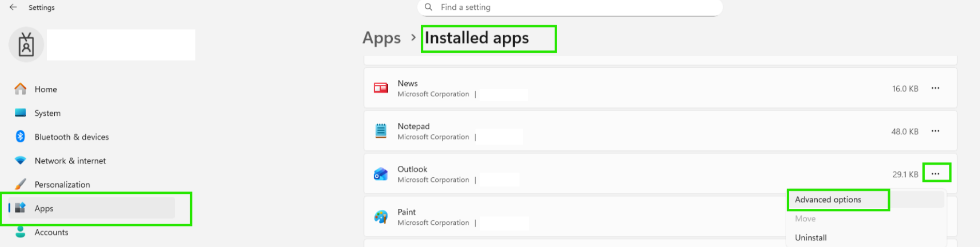The image size is (980, 247).
Task: Click the search magnifier icon
Action: coord(428,7)
